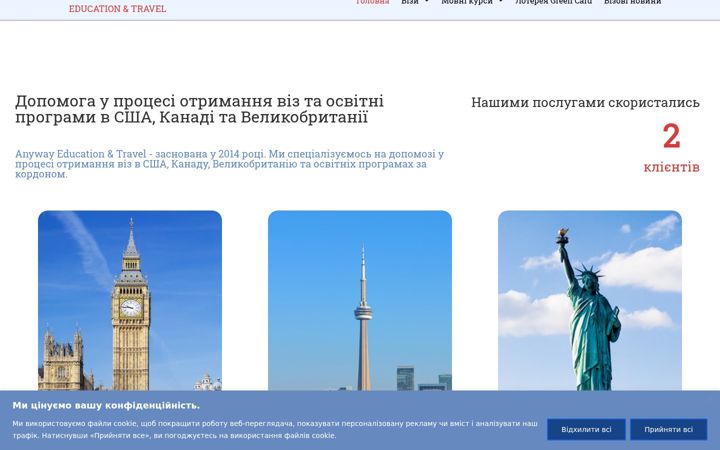Open the Мовні курси menu item
This screenshot has width=720, height=450.
tap(467, 2)
